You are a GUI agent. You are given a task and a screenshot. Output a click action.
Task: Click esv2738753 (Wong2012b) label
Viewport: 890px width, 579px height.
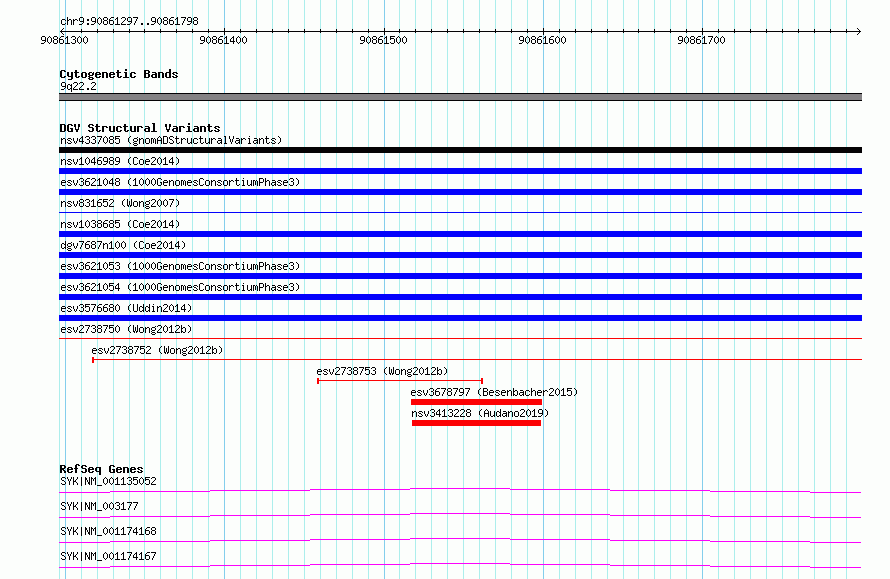coord(382,371)
